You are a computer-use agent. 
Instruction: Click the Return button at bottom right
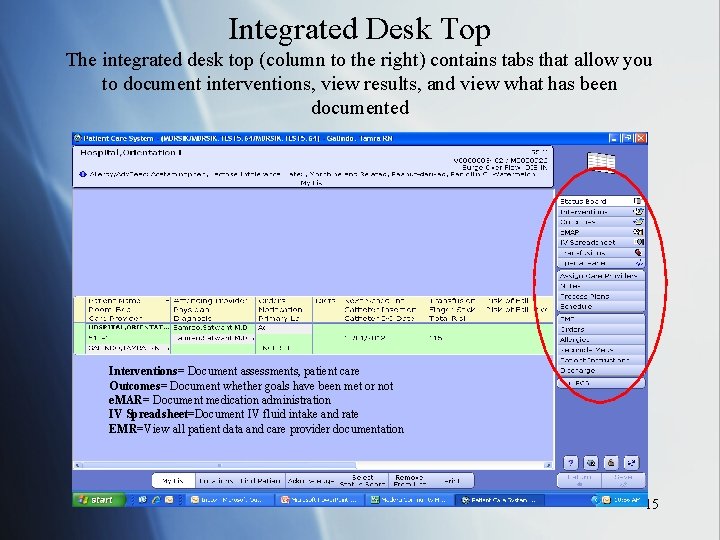tap(579, 480)
